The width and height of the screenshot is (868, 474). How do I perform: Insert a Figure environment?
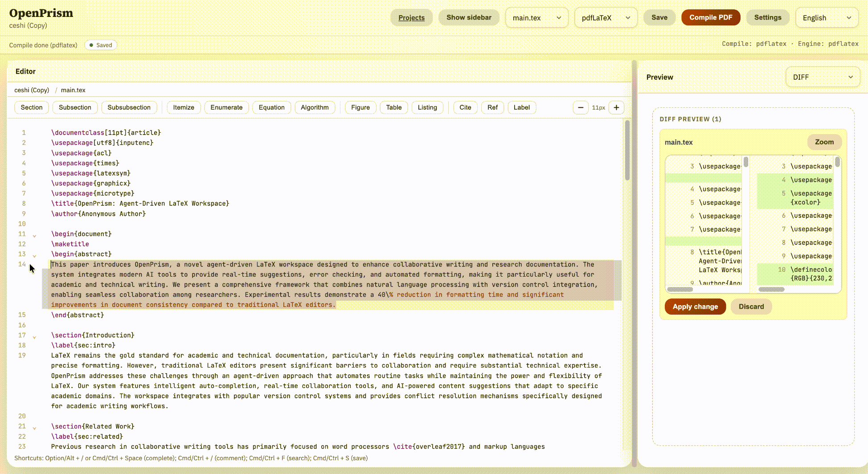360,107
